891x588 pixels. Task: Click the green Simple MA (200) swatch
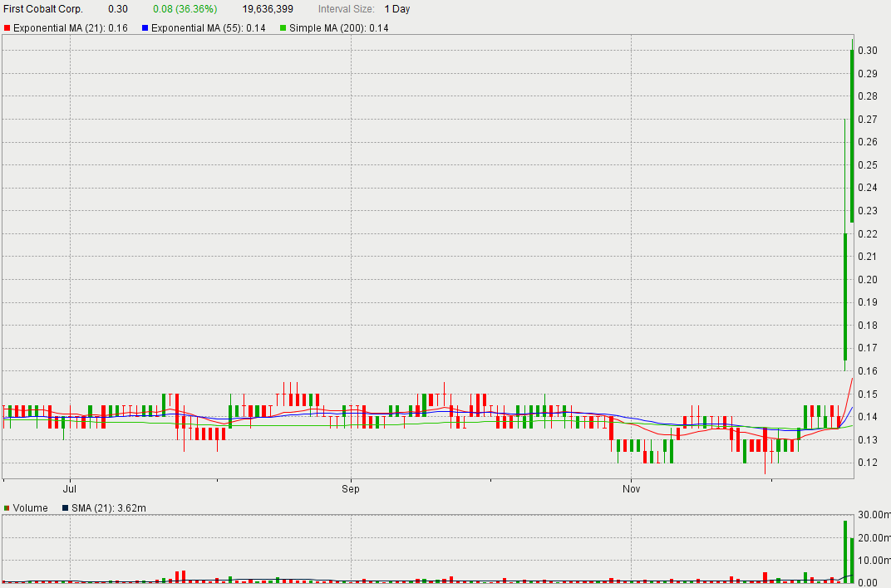coord(283,27)
